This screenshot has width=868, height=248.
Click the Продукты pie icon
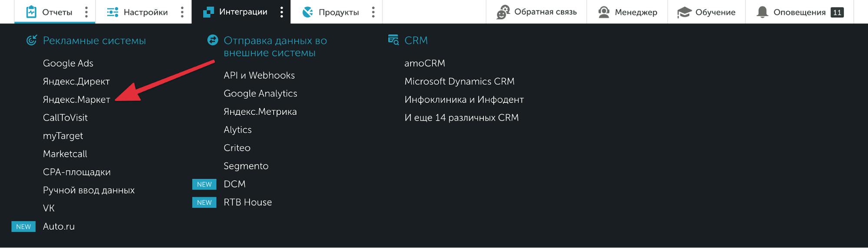pos(308,12)
